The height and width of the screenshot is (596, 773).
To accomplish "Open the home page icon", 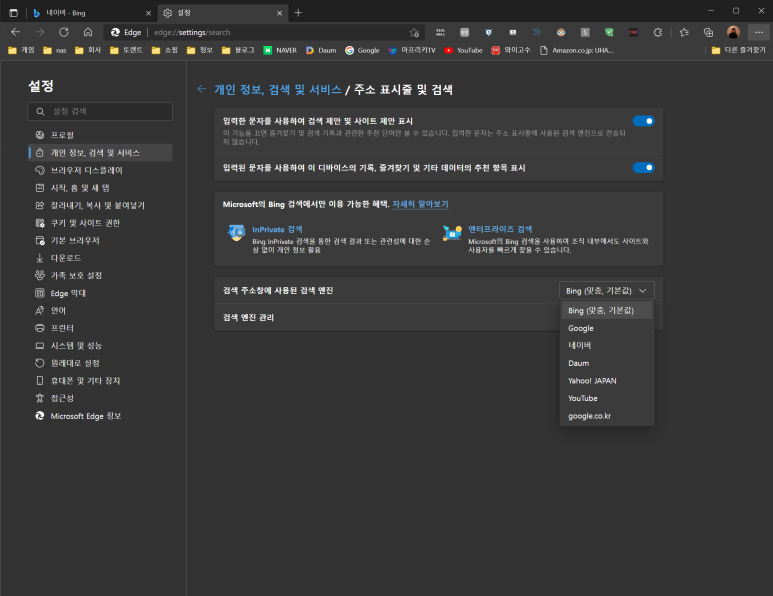I will click(88, 33).
